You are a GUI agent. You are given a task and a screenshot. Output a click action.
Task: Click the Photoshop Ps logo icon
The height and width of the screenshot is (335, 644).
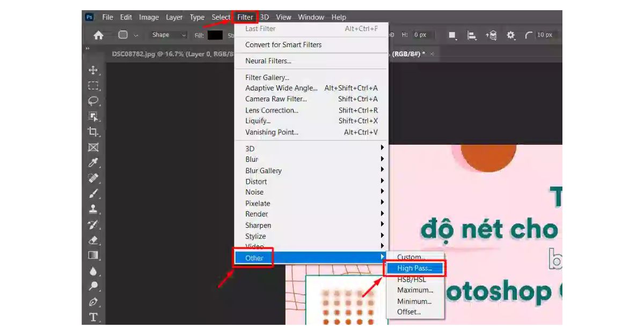89,17
